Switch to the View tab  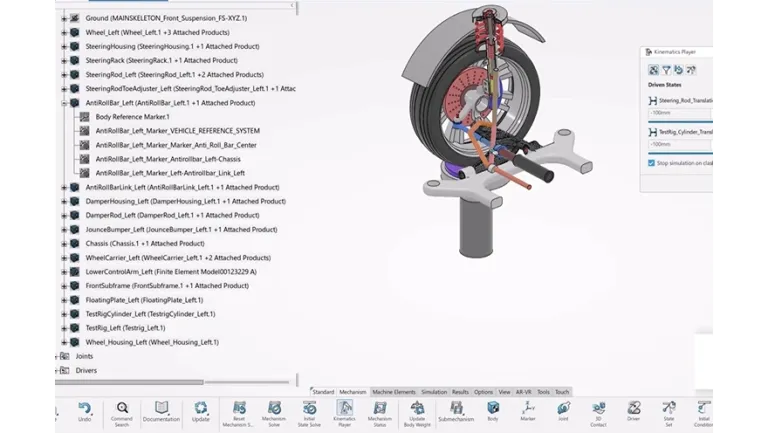[x=504, y=392]
